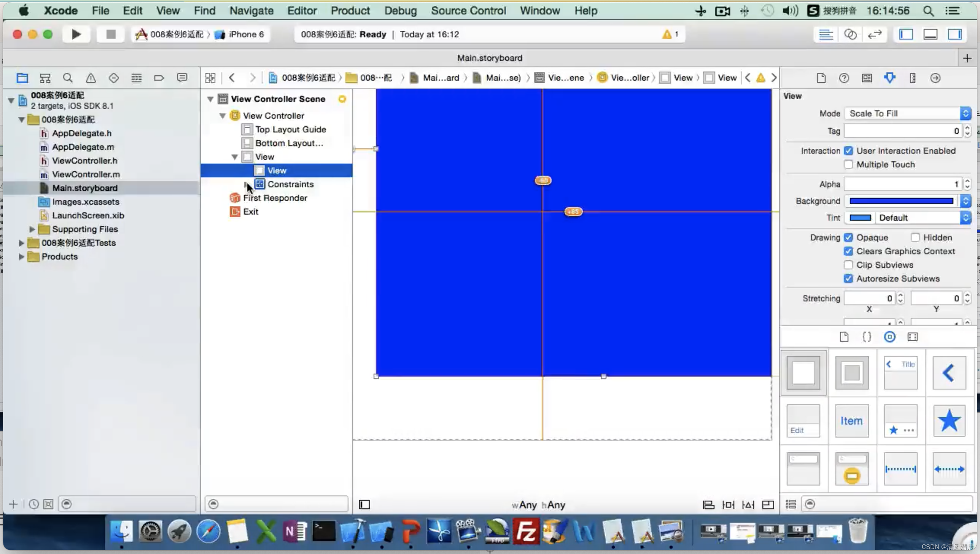Select the View item in document outline

[x=277, y=170]
